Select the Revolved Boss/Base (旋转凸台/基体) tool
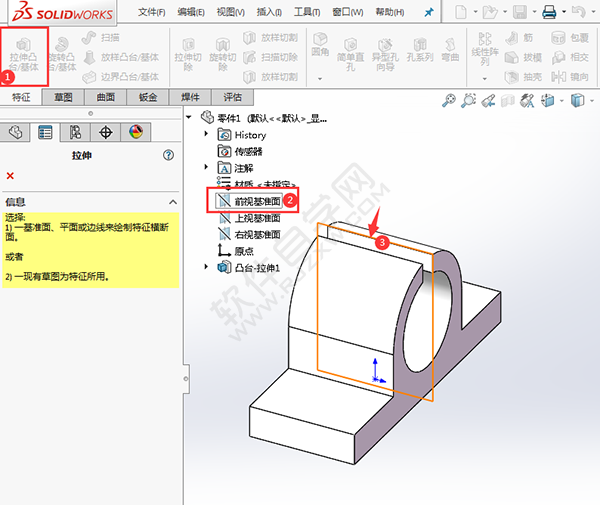The width and height of the screenshot is (600, 505). click(x=62, y=55)
